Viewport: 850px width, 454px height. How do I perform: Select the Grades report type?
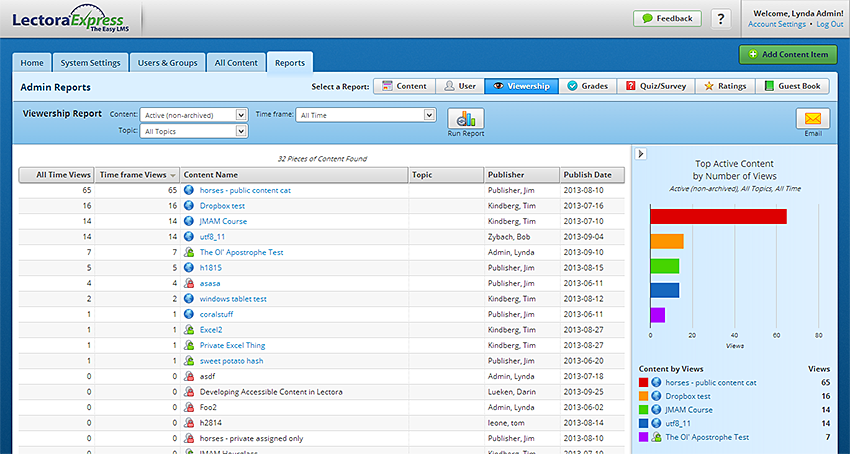pos(588,86)
